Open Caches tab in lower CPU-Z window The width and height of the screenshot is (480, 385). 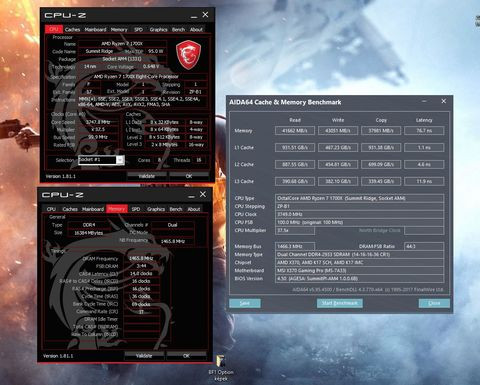(x=70, y=209)
